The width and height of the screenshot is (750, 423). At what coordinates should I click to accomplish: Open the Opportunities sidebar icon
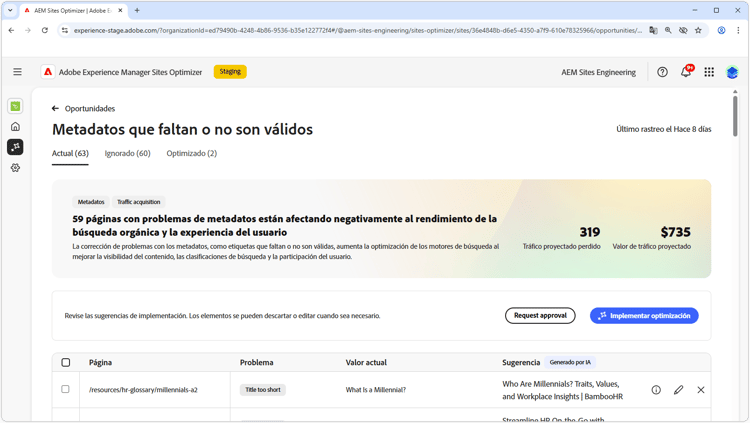(x=15, y=147)
